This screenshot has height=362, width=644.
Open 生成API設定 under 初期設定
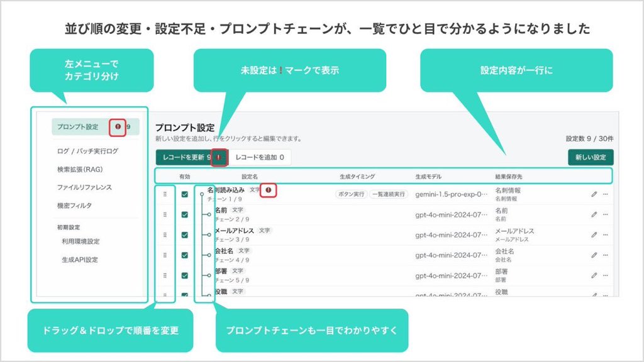tap(80, 260)
